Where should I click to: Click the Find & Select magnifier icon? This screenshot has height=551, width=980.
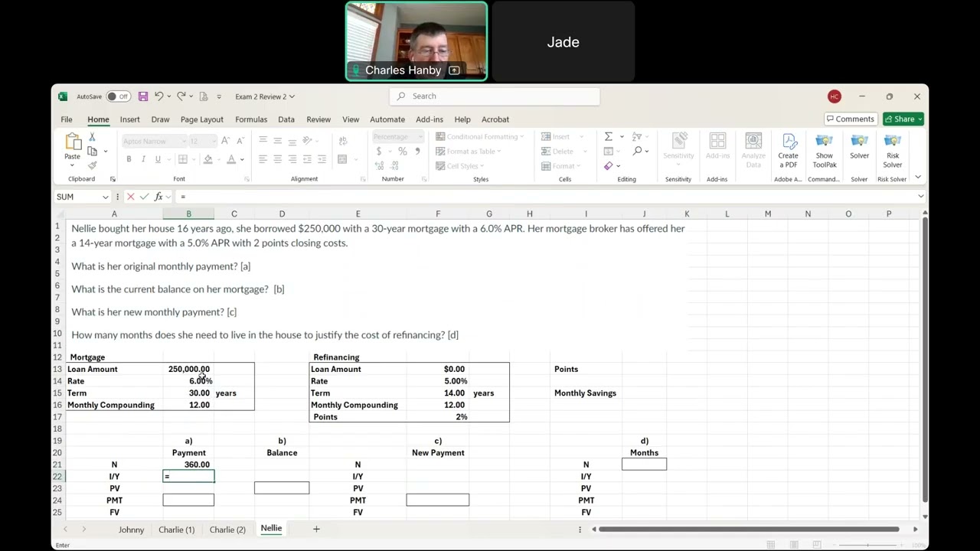638,151
